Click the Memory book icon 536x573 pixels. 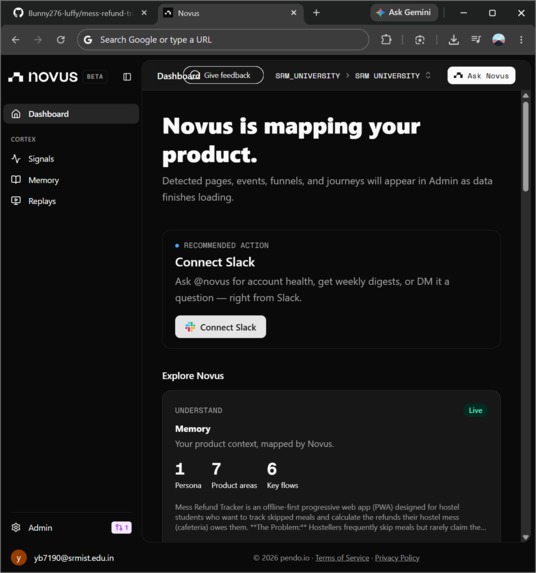(16, 180)
